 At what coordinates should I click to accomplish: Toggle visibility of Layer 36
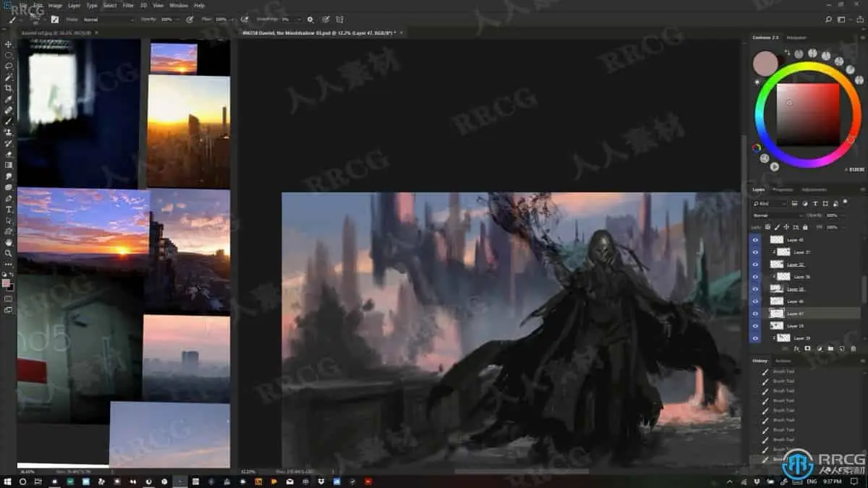tap(755, 276)
